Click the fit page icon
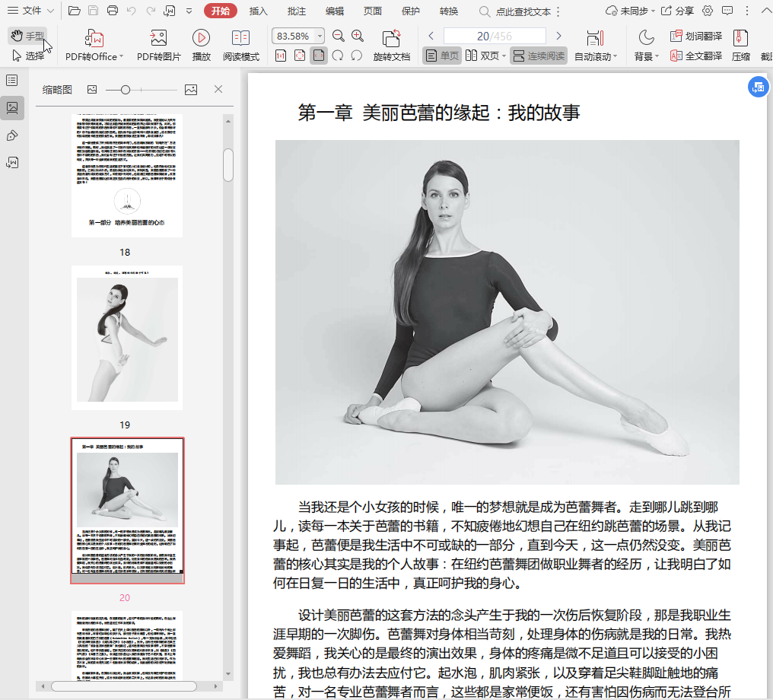The width and height of the screenshot is (773, 700). tap(300, 56)
